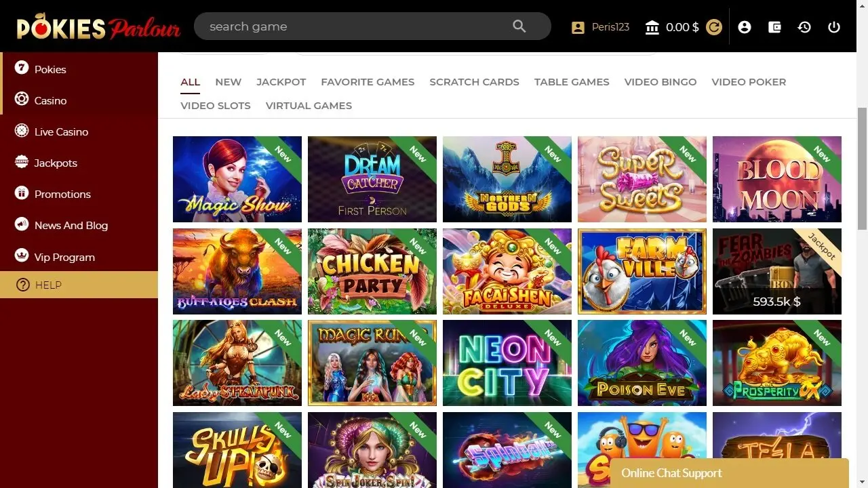Viewport: 868px width, 488px height.
Task: Open the Tesla game thumbnail
Action: (777, 435)
